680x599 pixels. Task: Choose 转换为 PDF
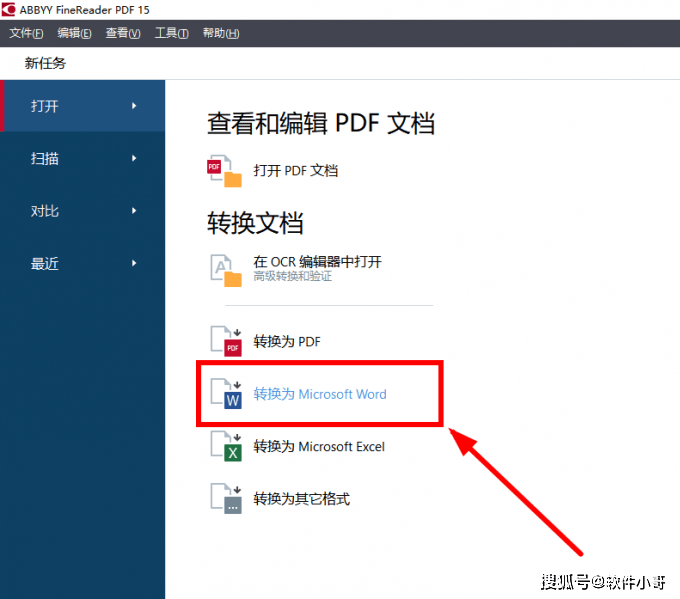[x=287, y=341]
